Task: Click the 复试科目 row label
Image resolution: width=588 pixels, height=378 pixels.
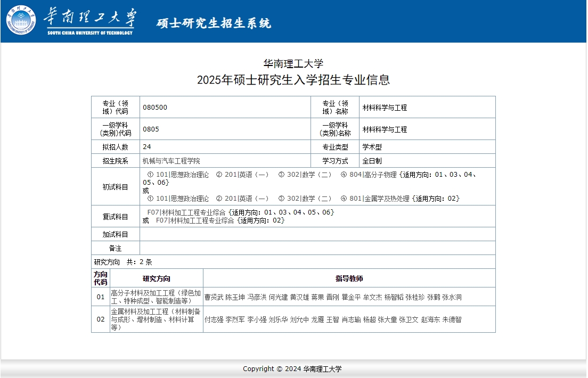Action: [x=115, y=217]
